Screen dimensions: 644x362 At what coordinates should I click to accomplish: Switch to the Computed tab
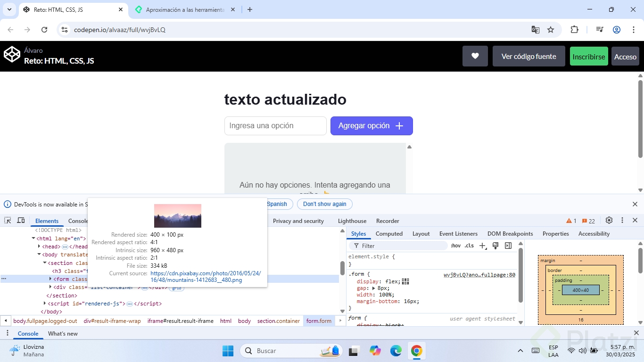pos(389,234)
